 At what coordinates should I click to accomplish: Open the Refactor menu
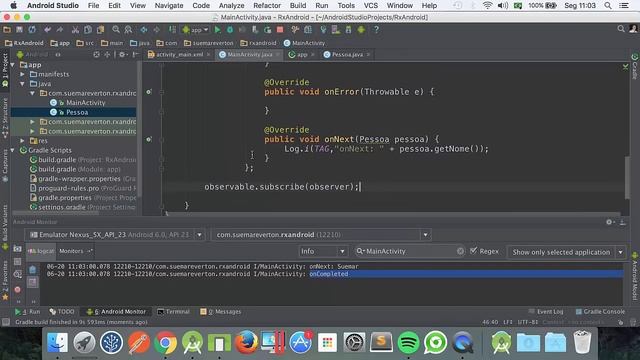click(267, 6)
